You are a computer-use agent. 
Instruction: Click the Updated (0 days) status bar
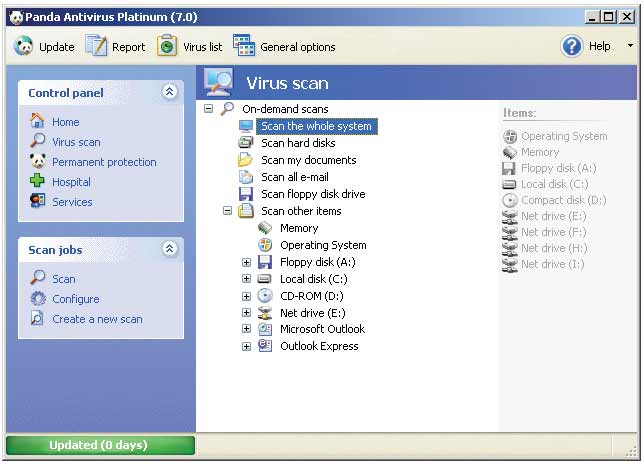(100, 445)
